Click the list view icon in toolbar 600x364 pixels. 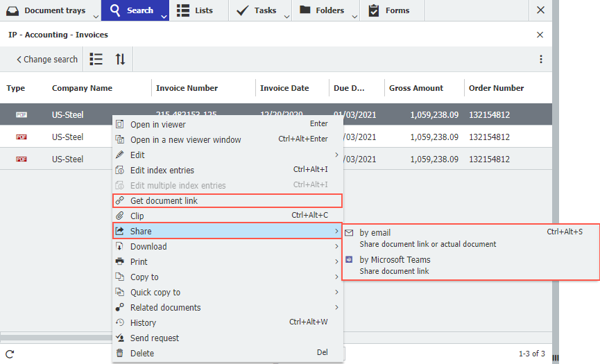tap(96, 60)
